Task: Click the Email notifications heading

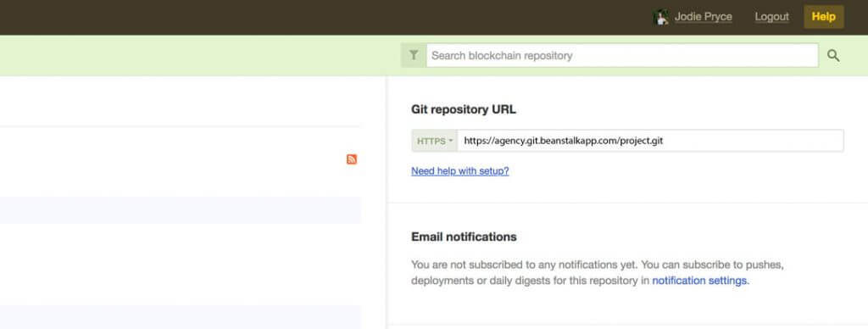Action: 464,237
